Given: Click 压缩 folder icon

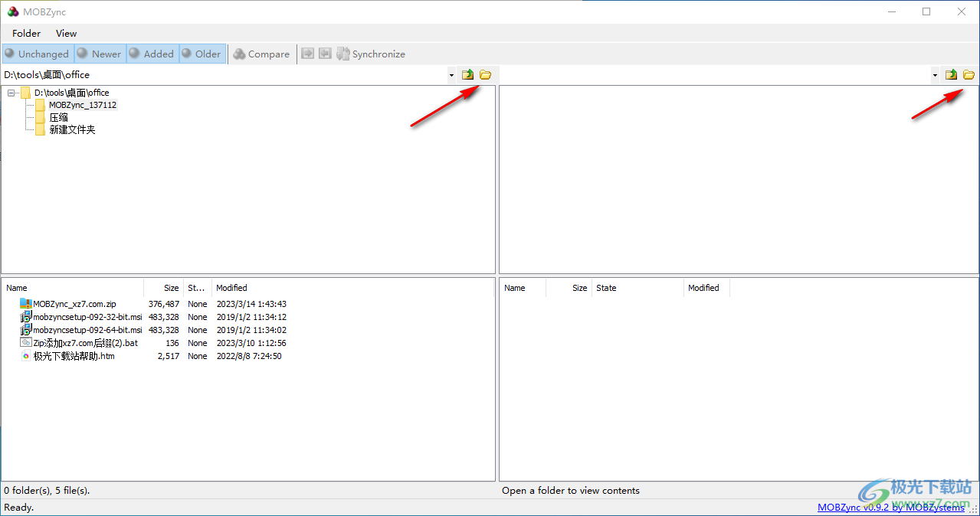Looking at the screenshot, I should click(40, 117).
